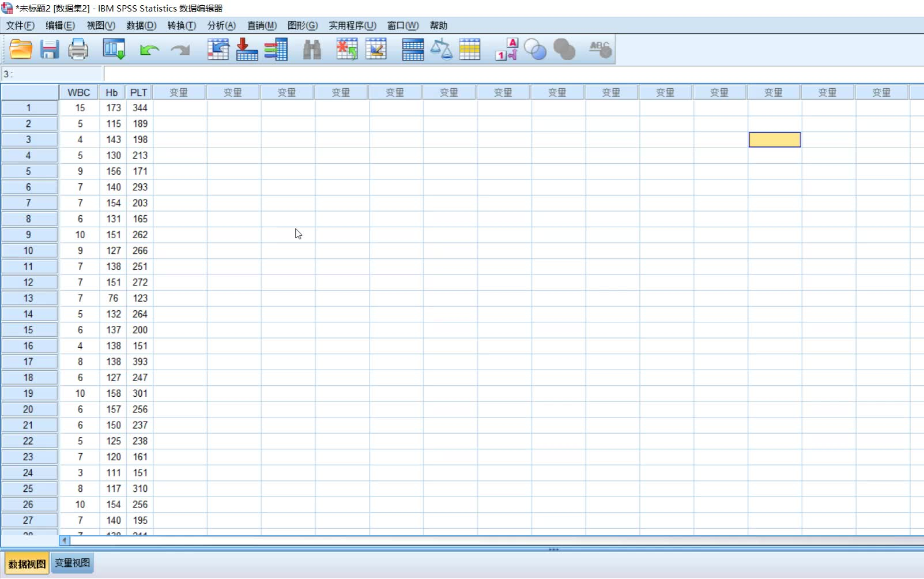Click the Go to case icon
The height and width of the screenshot is (579, 924).
pos(218,50)
